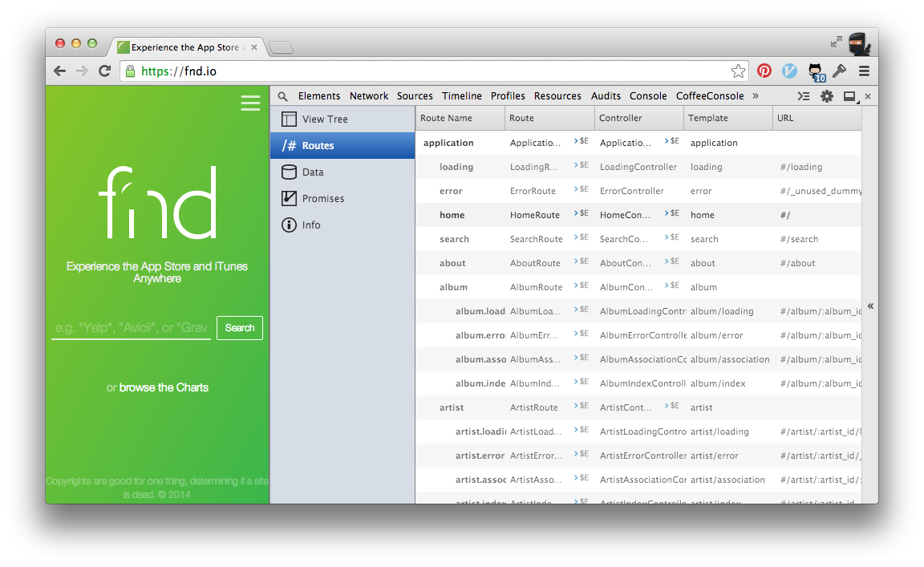
Task: Click the wrench extension icon
Action: pos(840,71)
